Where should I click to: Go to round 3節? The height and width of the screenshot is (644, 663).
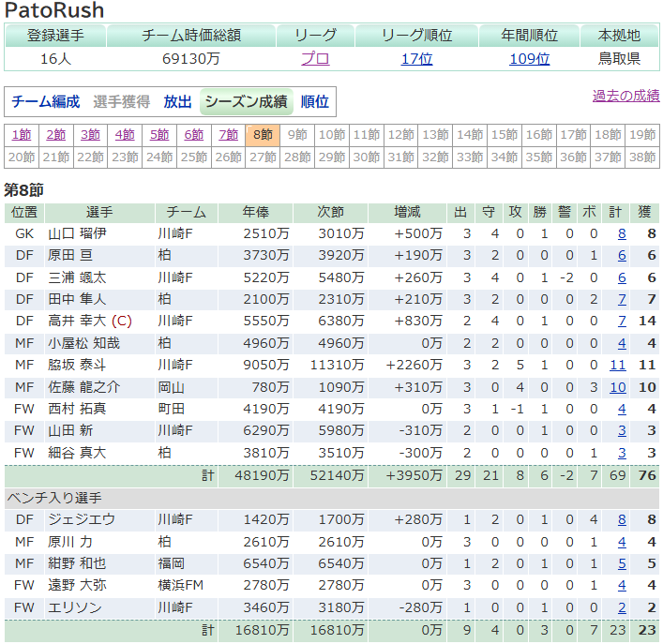coord(90,135)
